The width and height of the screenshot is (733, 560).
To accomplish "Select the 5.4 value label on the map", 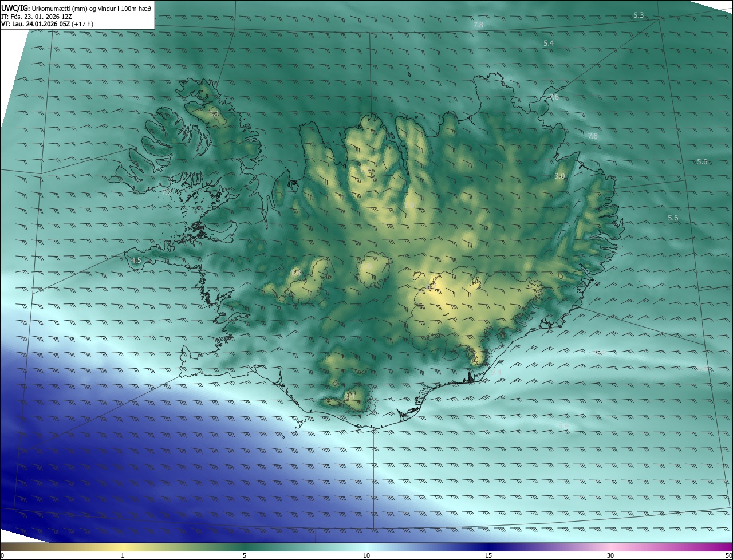I will coord(549,44).
